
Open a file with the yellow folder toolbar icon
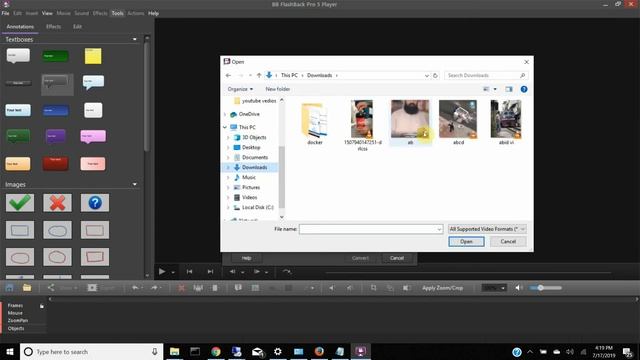[x=27, y=288]
